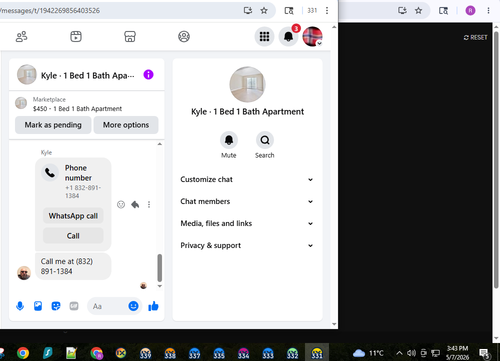Open the Facebook menu grid icon

tap(264, 36)
